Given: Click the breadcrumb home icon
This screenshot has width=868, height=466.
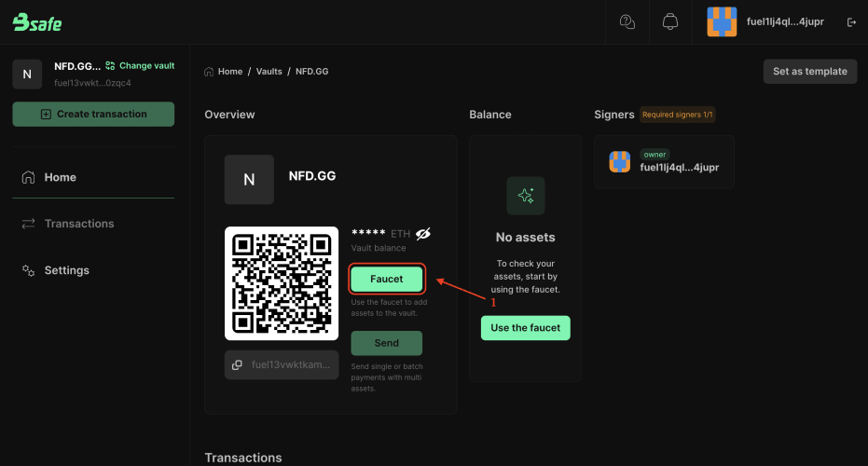Looking at the screenshot, I should coord(209,72).
